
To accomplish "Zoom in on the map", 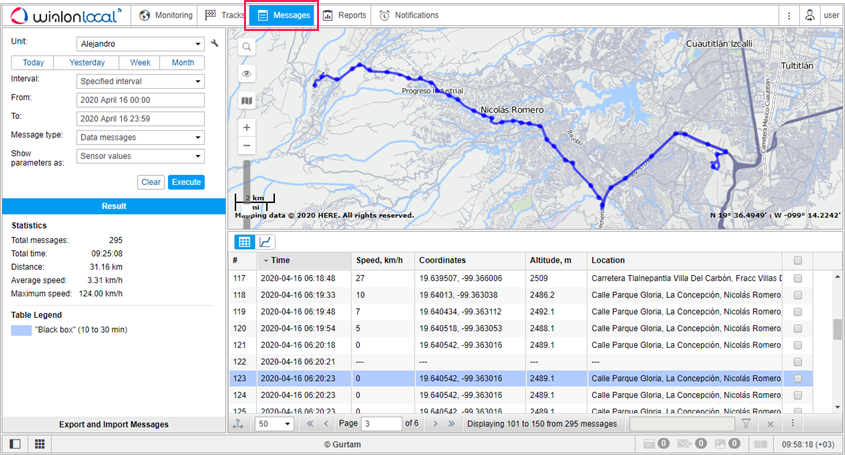I will point(246,128).
